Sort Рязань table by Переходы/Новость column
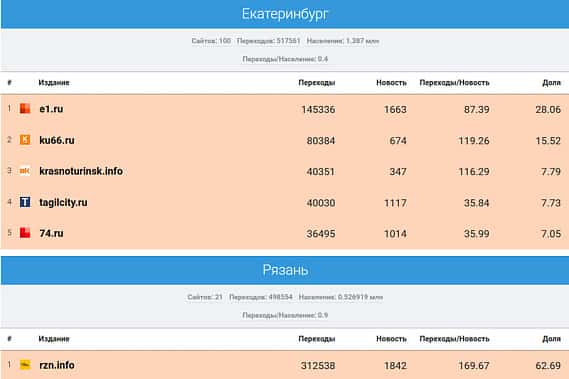Screen dimensions: 569x379 click(x=454, y=339)
